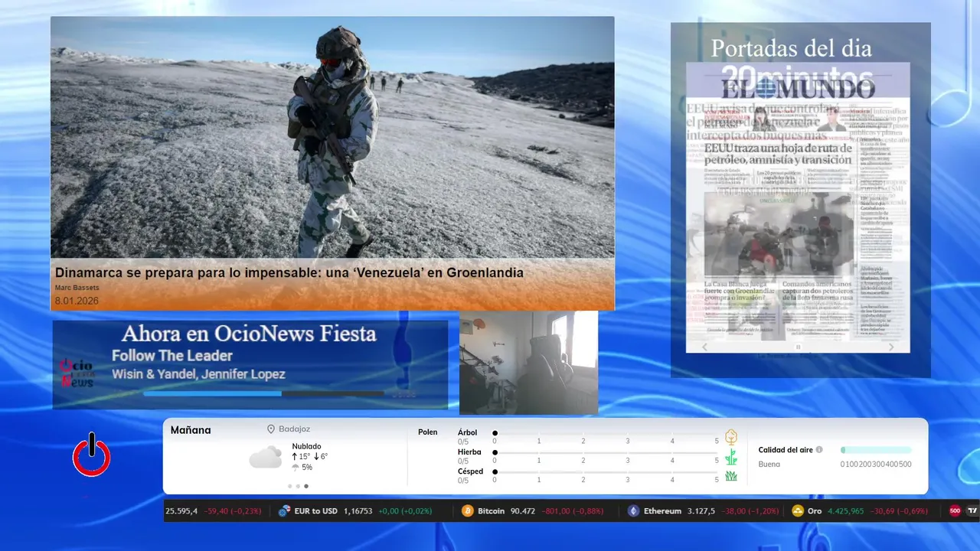Open headline 'Dinamarca se prepara para lo impensable'

tap(289, 272)
